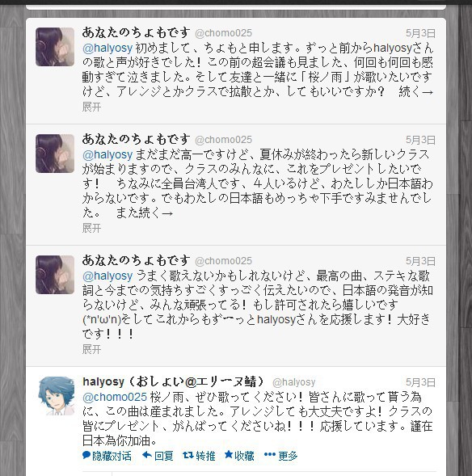Screen dimensions: 472x476
Task: Click the @halyosy mention in the first tweet
Action: pos(107,48)
